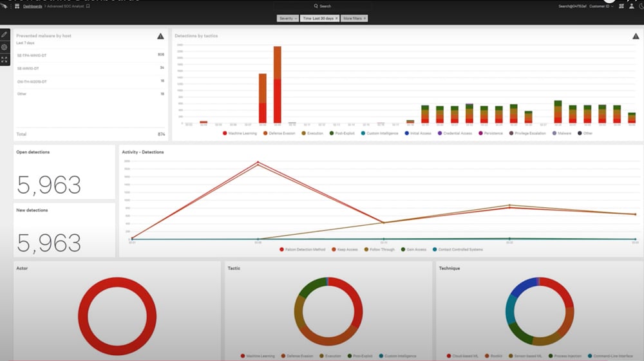Expand the More filters dropdown
The width and height of the screenshot is (644, 361).
click(354, 19)
